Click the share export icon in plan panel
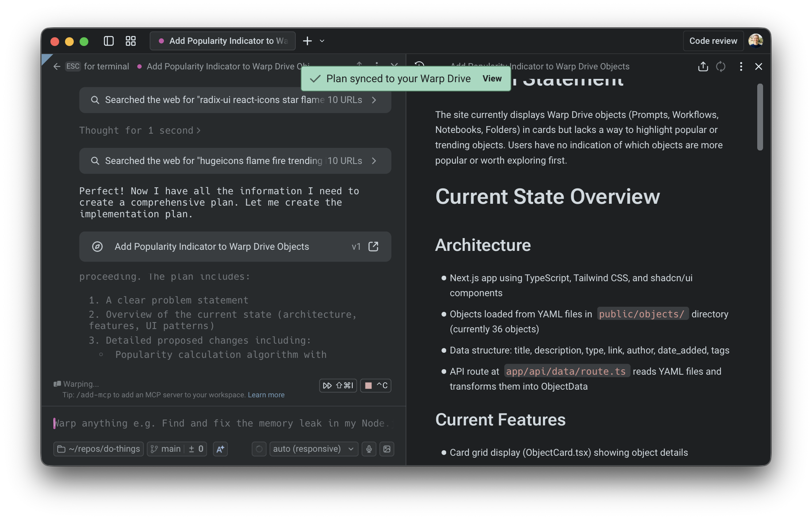Screen dimensions: 812x520 point(703,66)
